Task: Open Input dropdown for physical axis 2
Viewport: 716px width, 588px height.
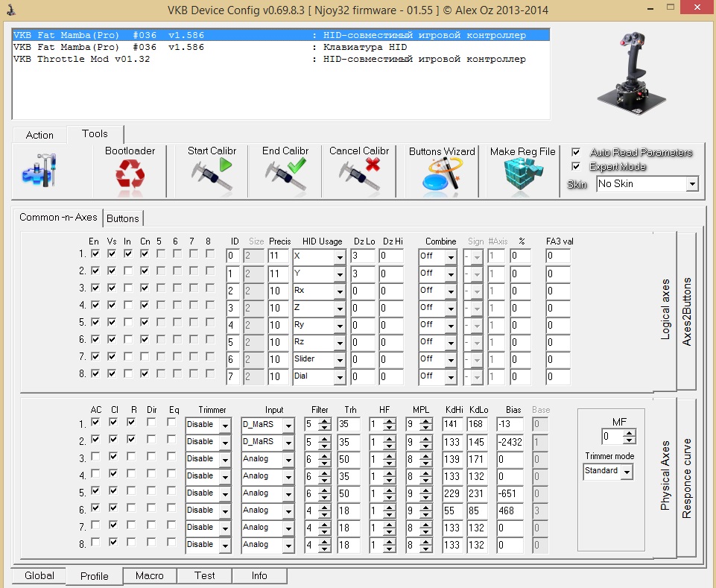Action: click(267, 442)
